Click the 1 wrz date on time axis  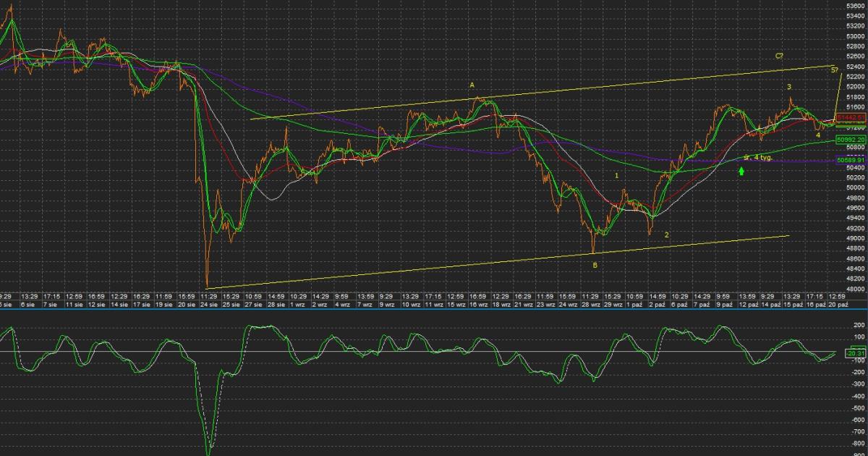point(298,305)
